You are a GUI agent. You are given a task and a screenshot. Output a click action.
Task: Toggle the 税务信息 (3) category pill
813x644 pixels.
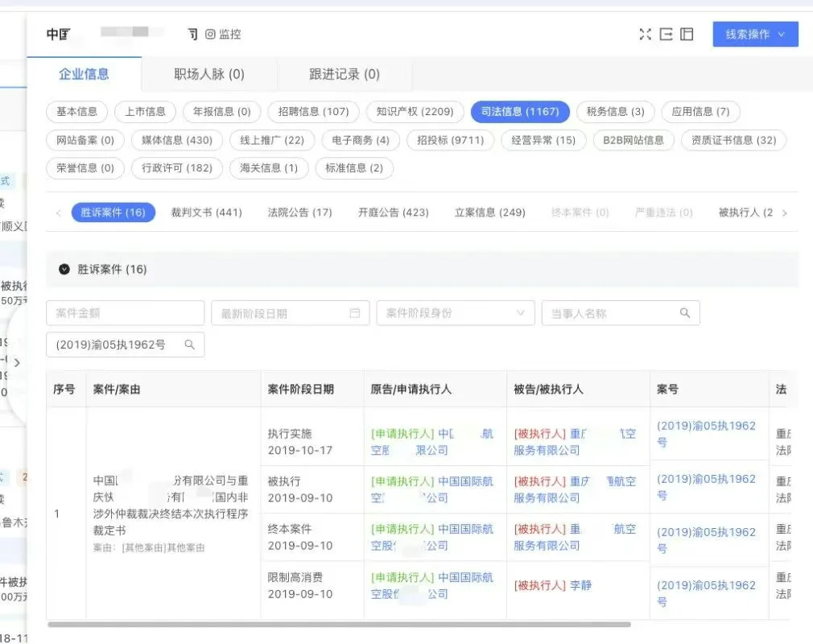click(616, 112)
